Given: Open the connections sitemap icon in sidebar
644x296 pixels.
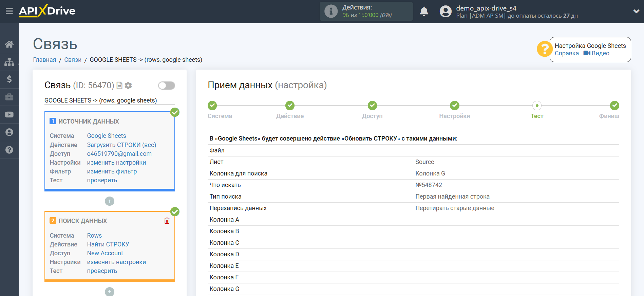Looking at the screenshot, I should [x=9, y=62].
